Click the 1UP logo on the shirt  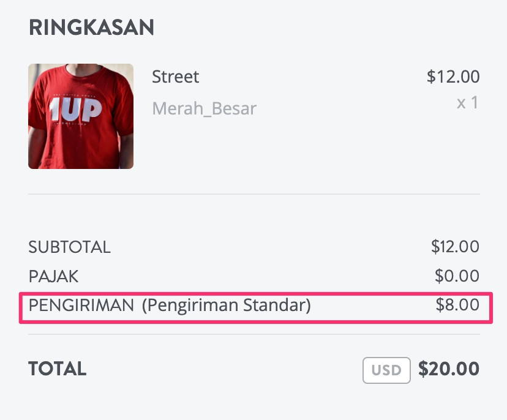click(x=75, y=109)
